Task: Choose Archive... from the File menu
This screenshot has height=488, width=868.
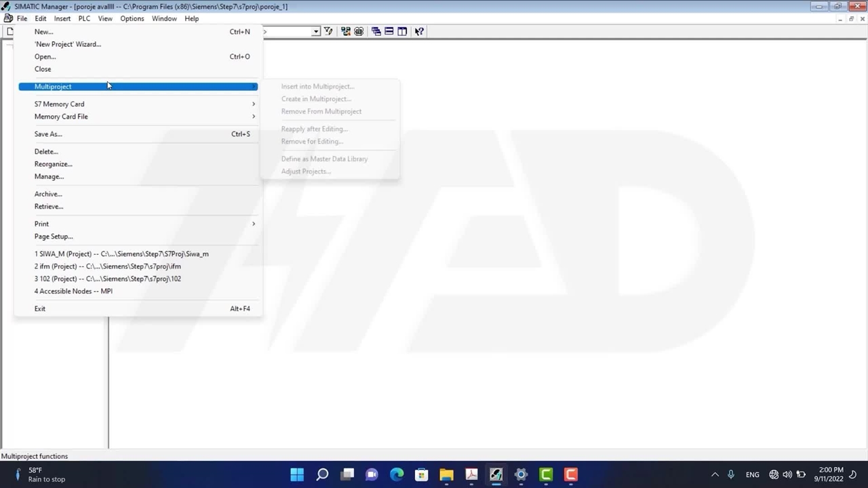Action: click(x=48, y=194)
